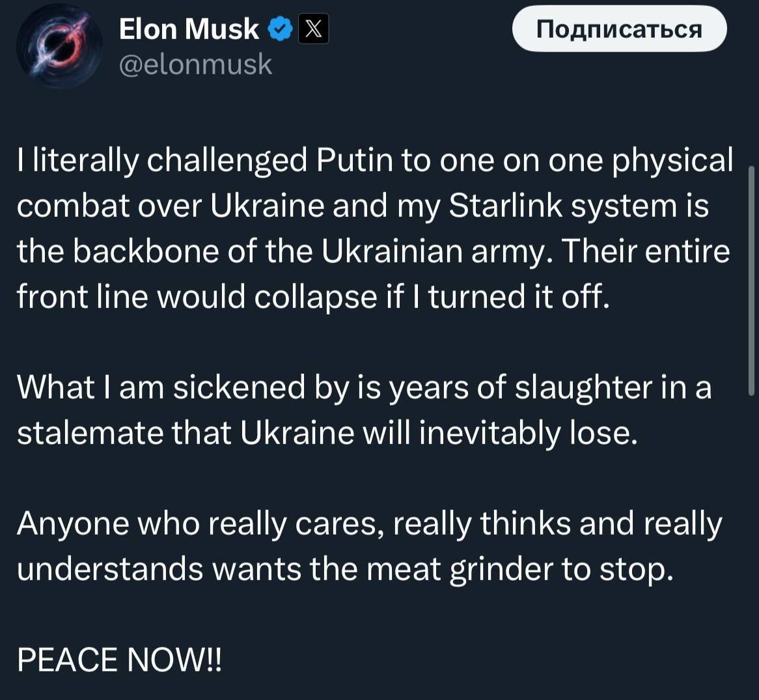Open the "Elon Musk" display name link

point(189,29)
